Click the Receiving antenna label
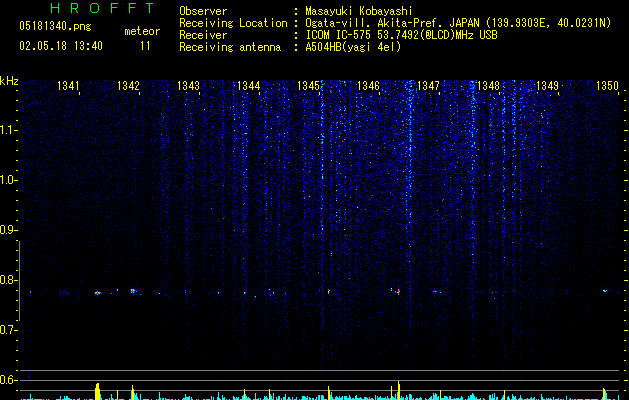The height and width of the screenshot is (400, 629). point(230,47)
